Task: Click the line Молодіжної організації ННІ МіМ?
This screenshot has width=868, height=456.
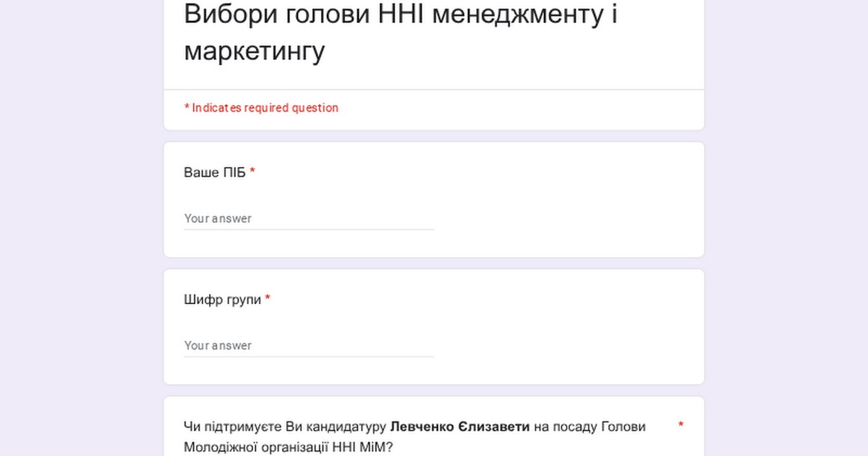Action: click(x=288, y=447)
